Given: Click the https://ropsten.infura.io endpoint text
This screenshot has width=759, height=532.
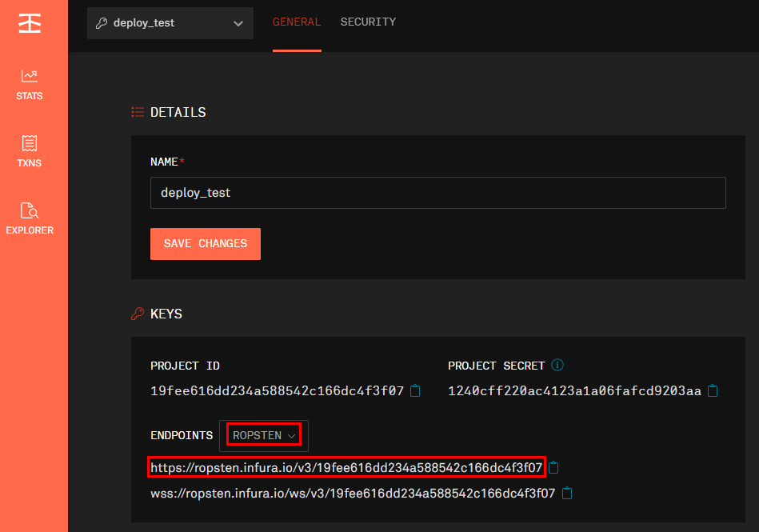Looking at the screenshot, I should 346,468.
